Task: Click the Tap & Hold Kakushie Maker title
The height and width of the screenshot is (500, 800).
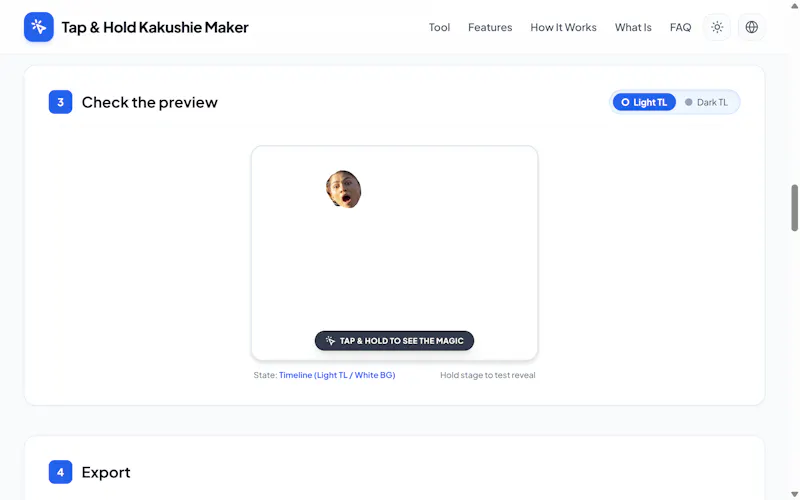Action: click(155, 27)
